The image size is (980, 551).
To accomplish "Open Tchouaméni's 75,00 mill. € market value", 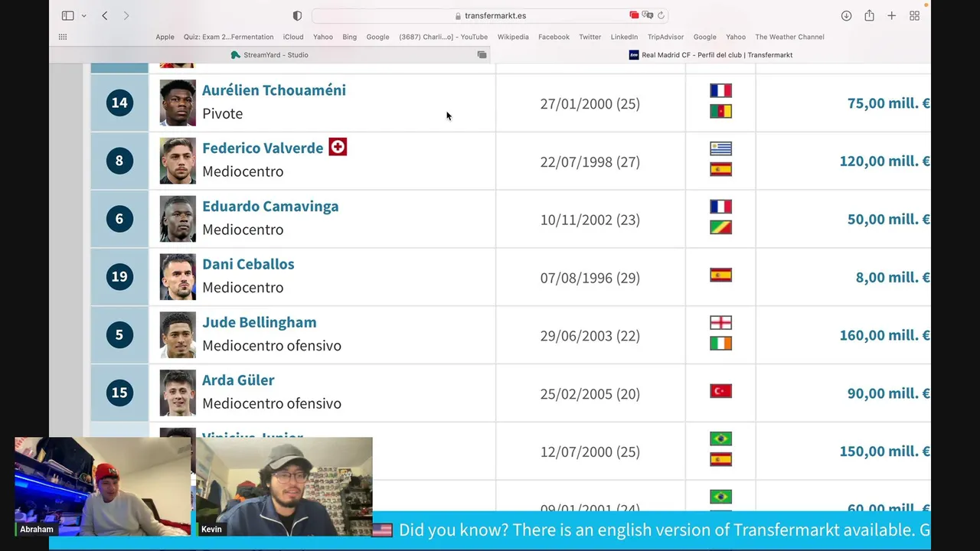I will 889,103.
